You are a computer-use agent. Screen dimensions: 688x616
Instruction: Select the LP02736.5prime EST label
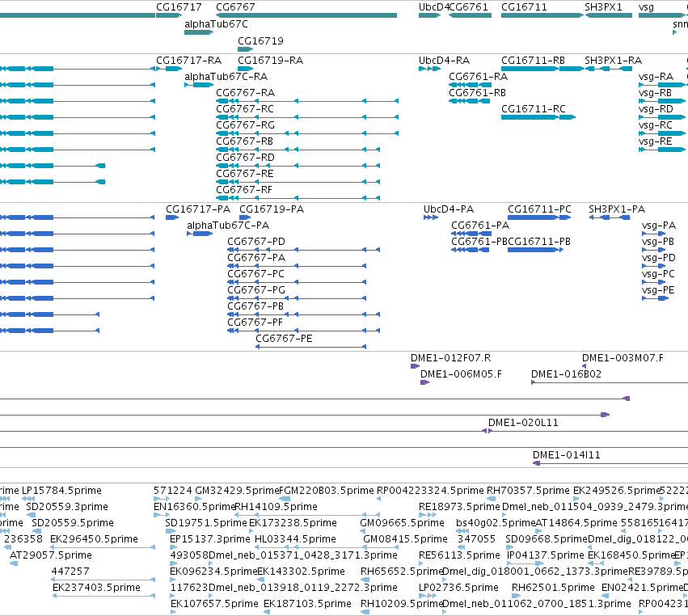point(458,588)
